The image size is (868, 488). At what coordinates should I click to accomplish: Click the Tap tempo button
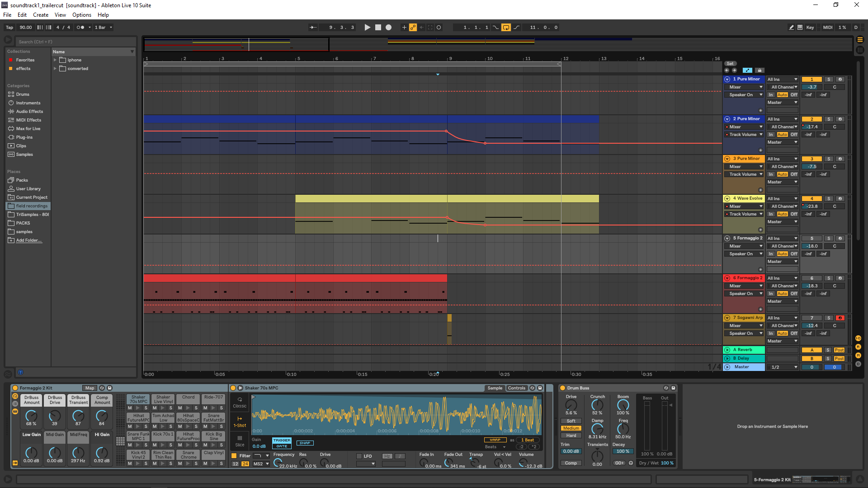tap(9, 28)
